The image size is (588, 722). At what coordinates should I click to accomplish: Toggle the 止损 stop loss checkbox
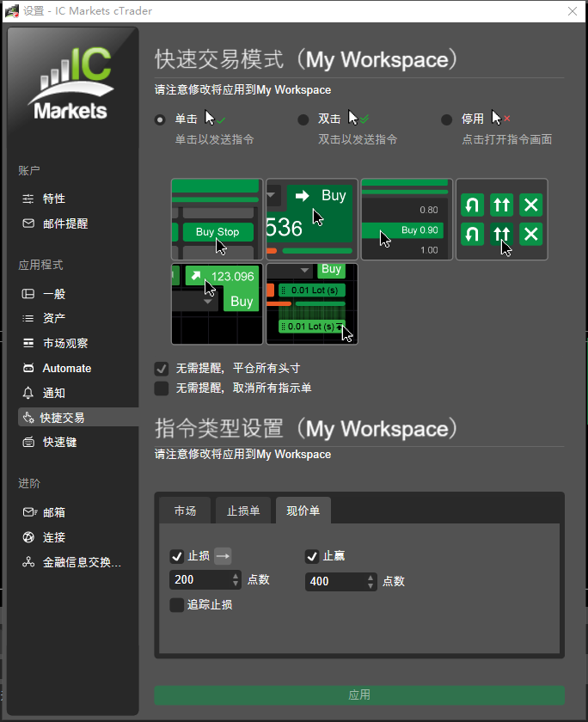point(177,556)
